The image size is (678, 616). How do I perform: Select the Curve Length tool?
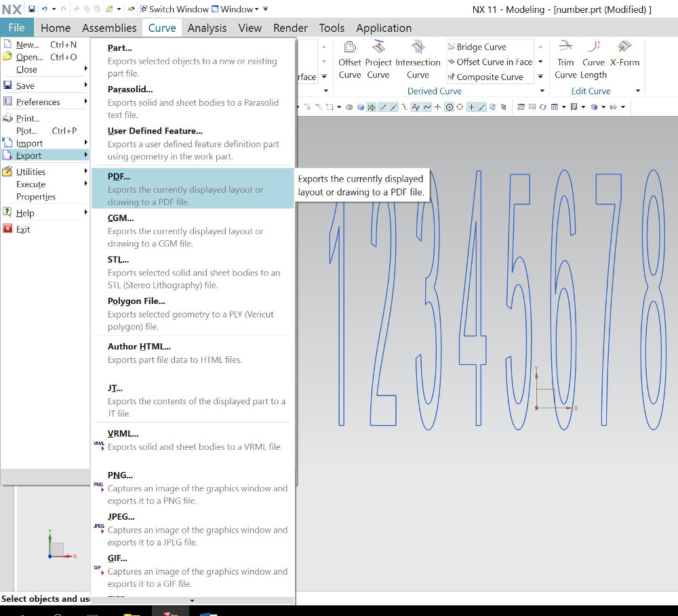(593, 60)
